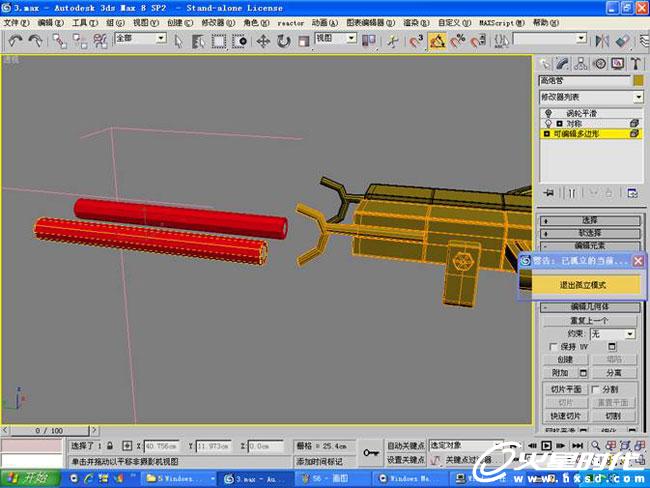Image resolution: width=650 pixels, height=488 pixels.
Task: Open Select by Name list icon
Action: click(199, 41)
